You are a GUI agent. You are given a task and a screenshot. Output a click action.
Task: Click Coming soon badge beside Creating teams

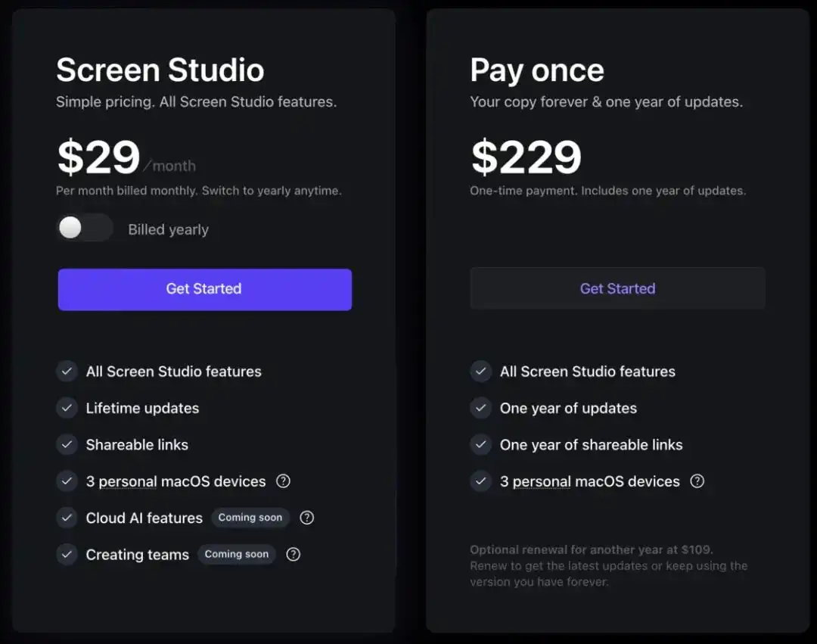click(236, 554)
